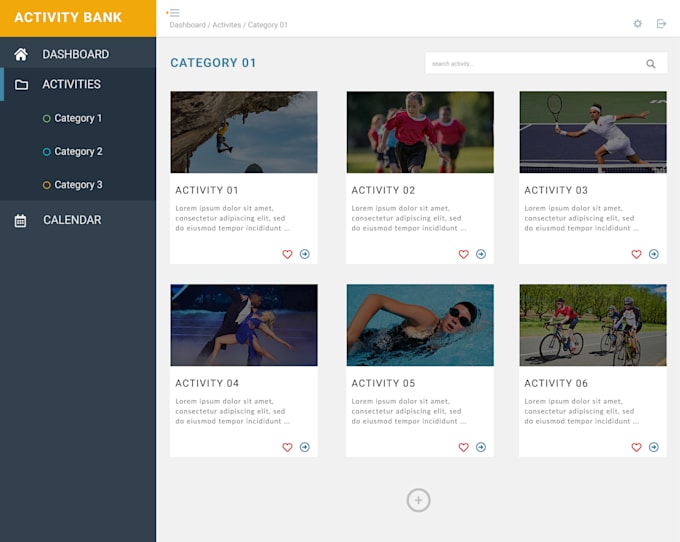Open Calendar from the sidebar
Image resolution: width=680 pixels, height=542 pixels.
78,220
